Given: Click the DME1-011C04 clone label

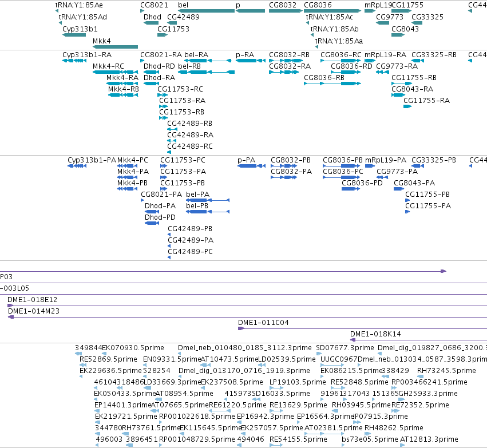Looking at the screenshot, I should click(263, 323).
